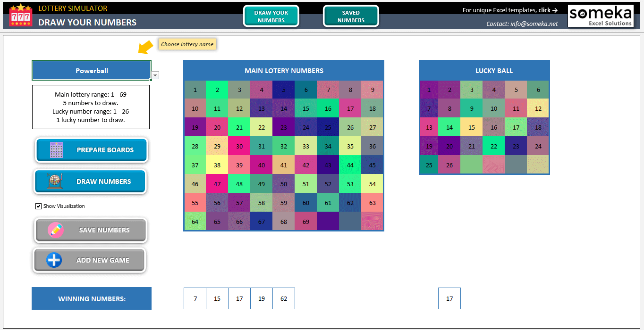Click lucky ball number 1 cell
This screenshot has width=644, height=330.
coord(429,90)
